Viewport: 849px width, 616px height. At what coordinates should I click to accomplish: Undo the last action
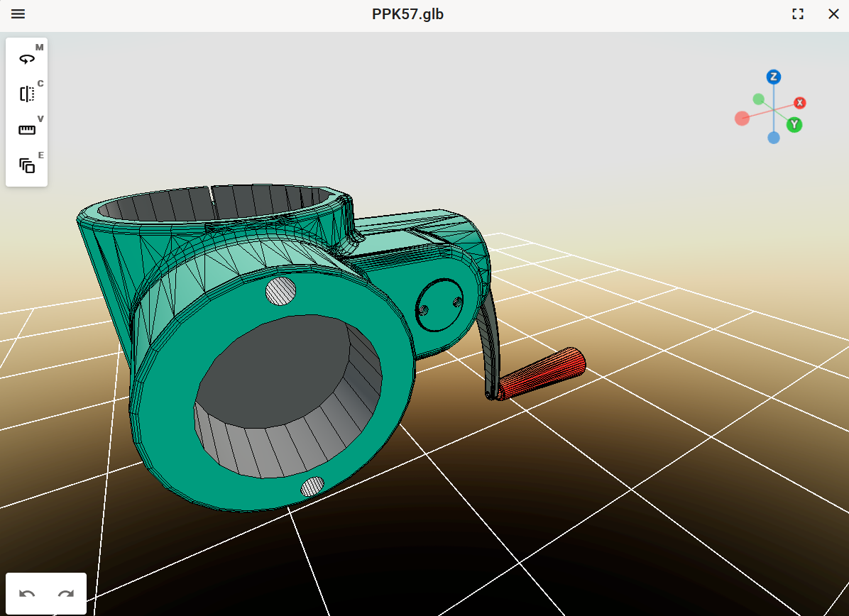(x=27, y=594)
